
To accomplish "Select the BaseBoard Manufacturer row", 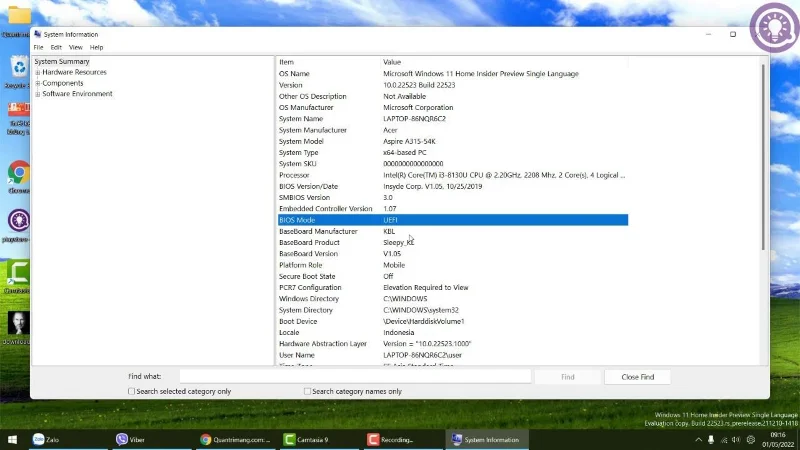I will (x=453, y=231).
